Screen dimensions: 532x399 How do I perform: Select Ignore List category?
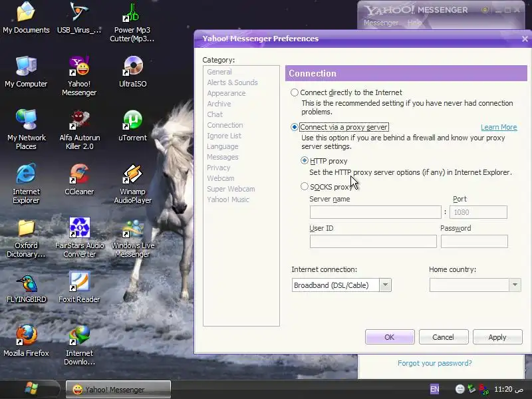[x=224, y=136]
